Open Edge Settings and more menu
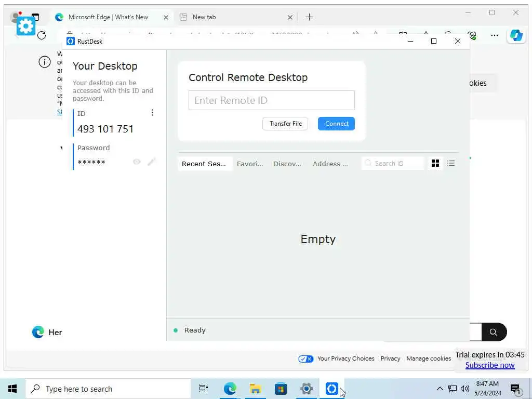The height and width of the screenshot is (399, 532). [x=495, y=35]
